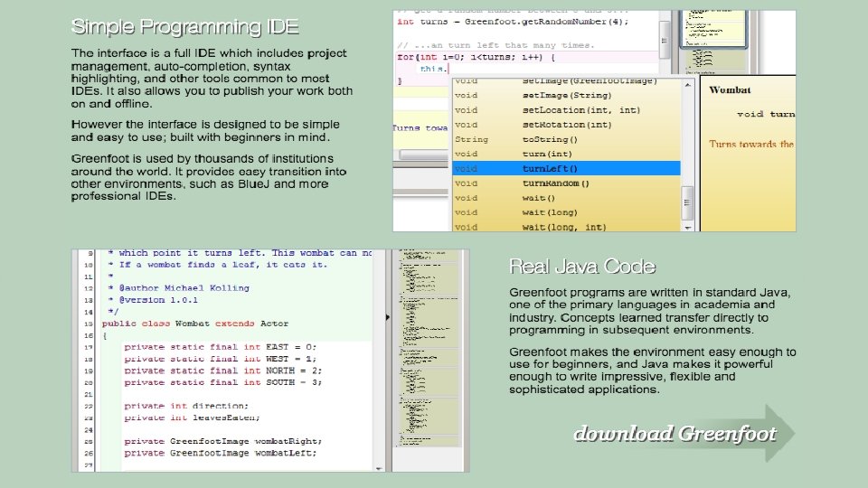Screen dimensions: 868x488
Task: Select wait(long) completion entry
Action: 566,212
